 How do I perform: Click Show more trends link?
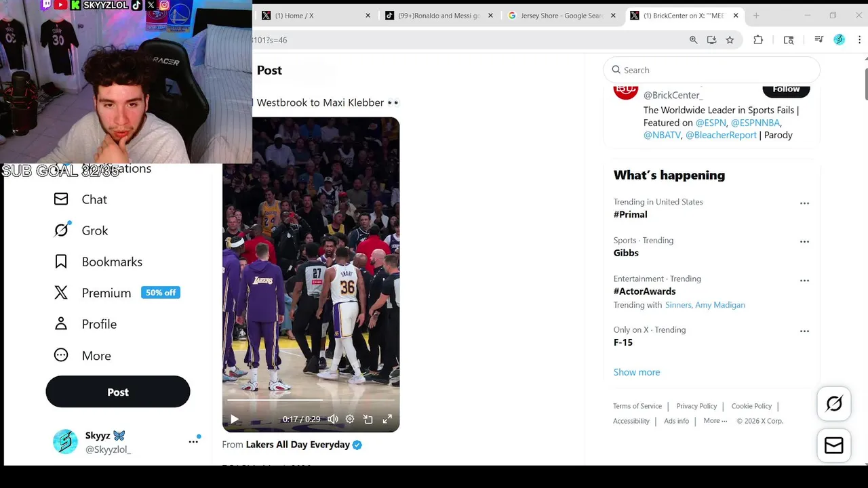[637, 372]
